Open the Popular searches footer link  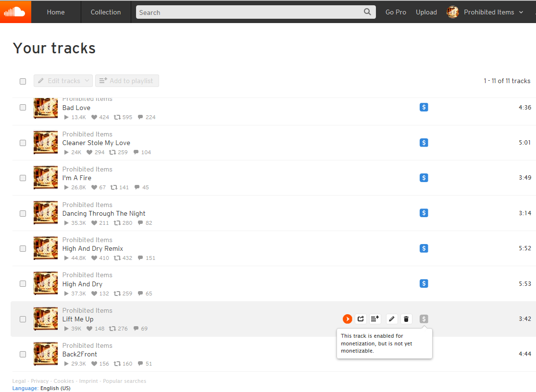125,381
